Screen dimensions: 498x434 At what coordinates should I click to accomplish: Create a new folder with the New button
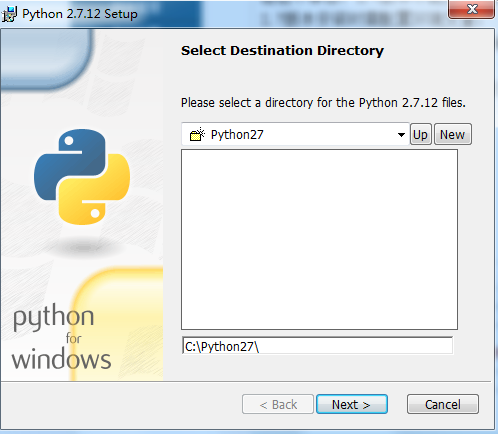(453, 134)
